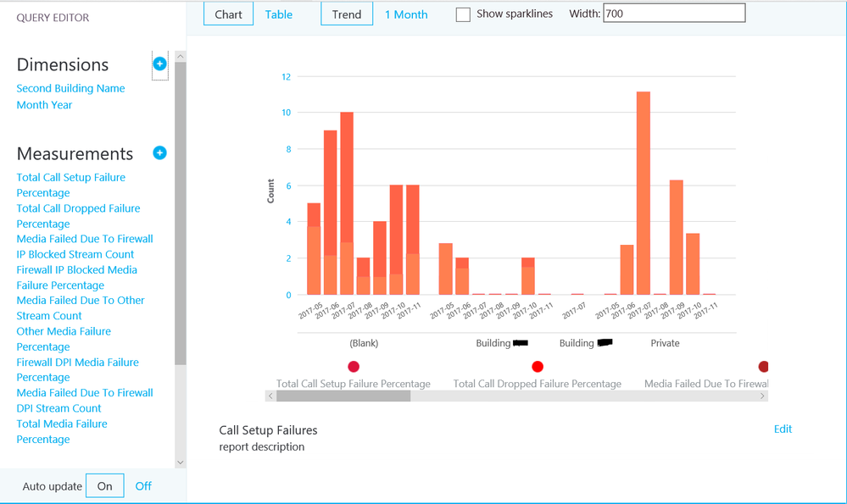Edit the Call Setup Failures report
Screen dimensions: 847x504
click(x=783, y=429)
